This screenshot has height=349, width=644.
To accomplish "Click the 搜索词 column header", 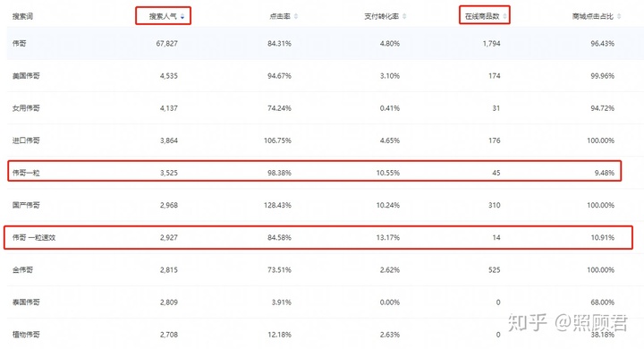I will (22, 16).
